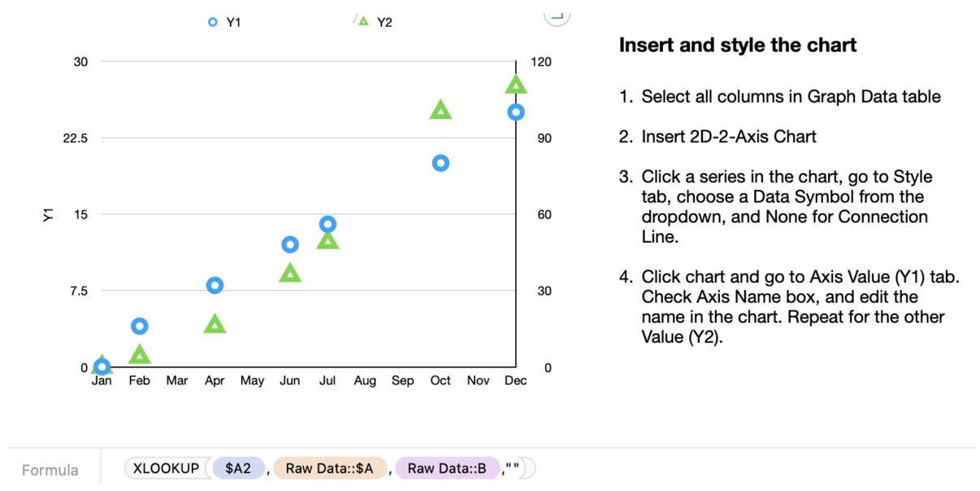
Task: Click the blue circle data point above Jul
Action: point(327,223)
